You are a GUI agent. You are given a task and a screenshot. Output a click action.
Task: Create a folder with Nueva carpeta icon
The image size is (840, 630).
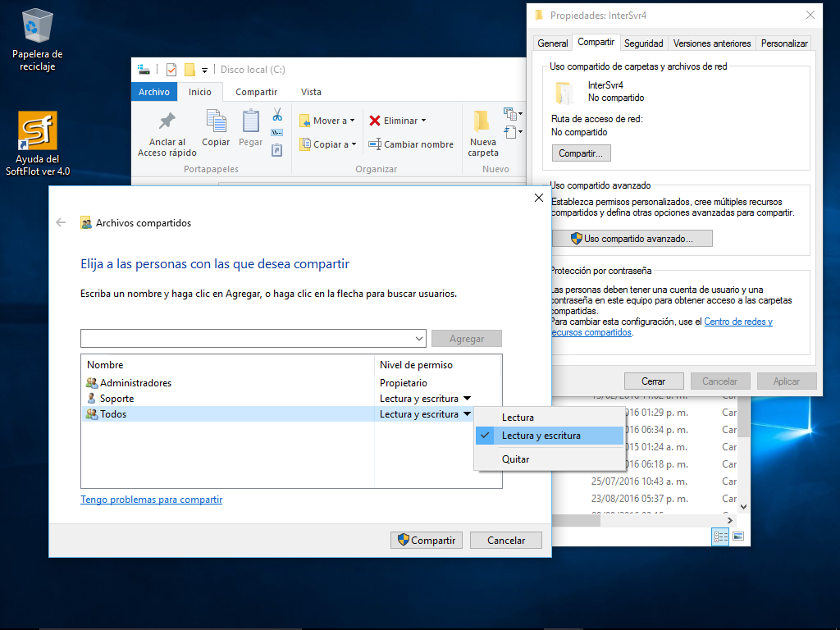482,121
